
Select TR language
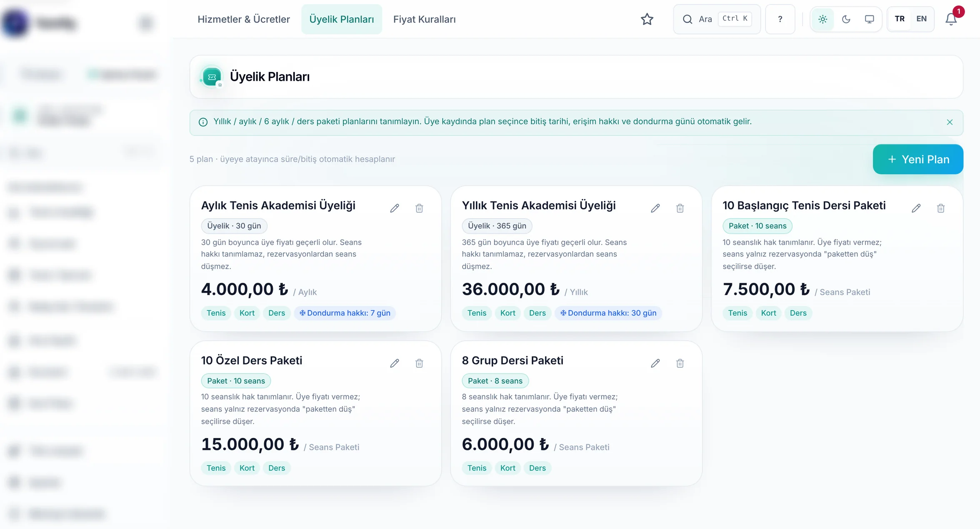[900, 19]
